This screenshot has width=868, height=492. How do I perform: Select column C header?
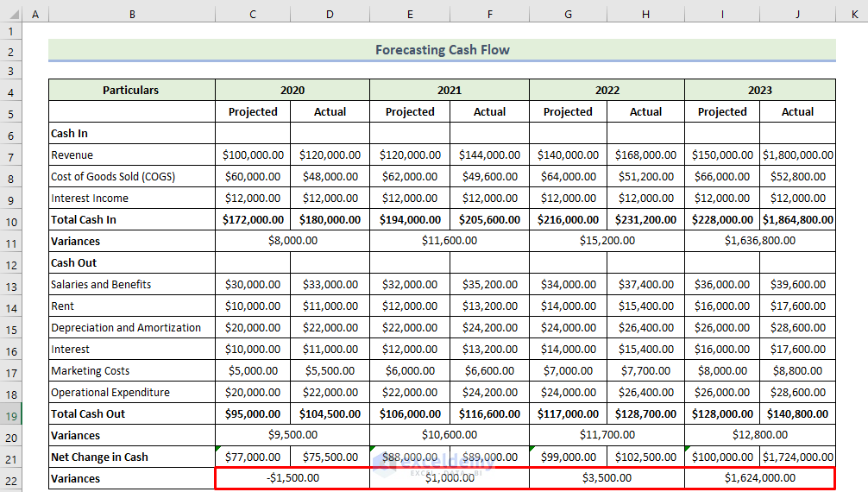pyautogui.click(x=253, y=15)
